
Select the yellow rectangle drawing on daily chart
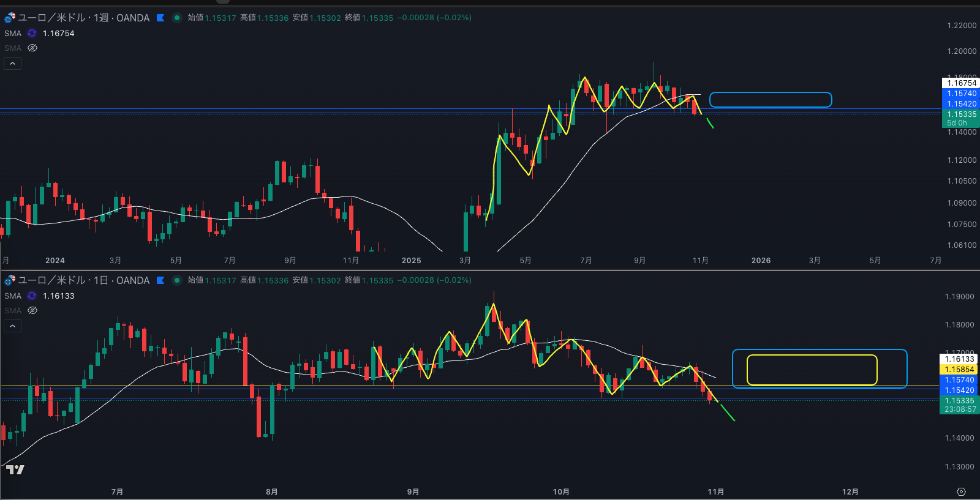[812, 356]
